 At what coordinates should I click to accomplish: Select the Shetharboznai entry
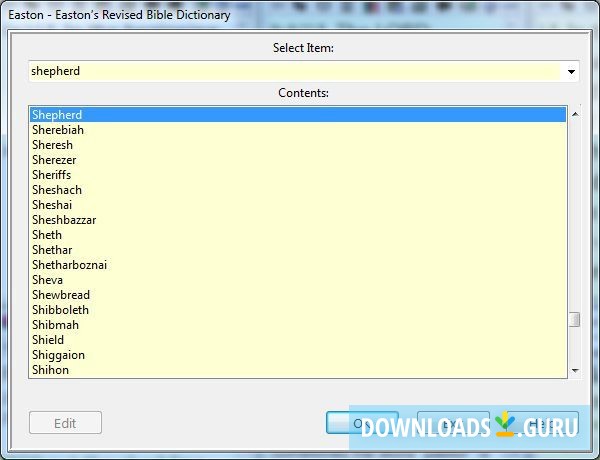pyautogui.click(x=298, y=265)
